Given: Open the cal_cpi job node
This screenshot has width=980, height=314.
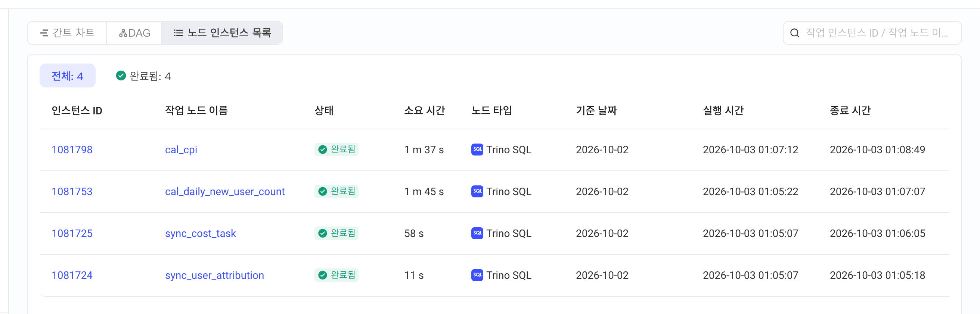Looking at the screenshot, I should tap(181, 150).
